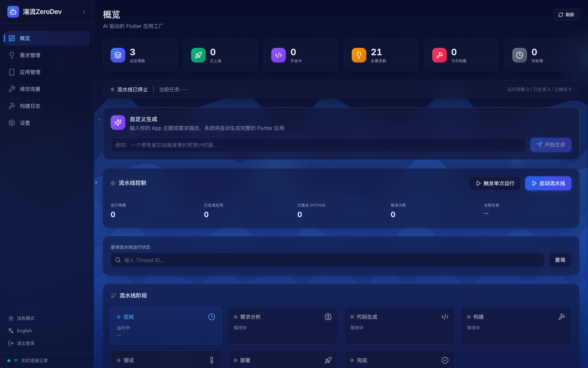Click the test tube icon on 测试 stage
This screenshot has height=368, width=588.
click(x=212, y=360)
